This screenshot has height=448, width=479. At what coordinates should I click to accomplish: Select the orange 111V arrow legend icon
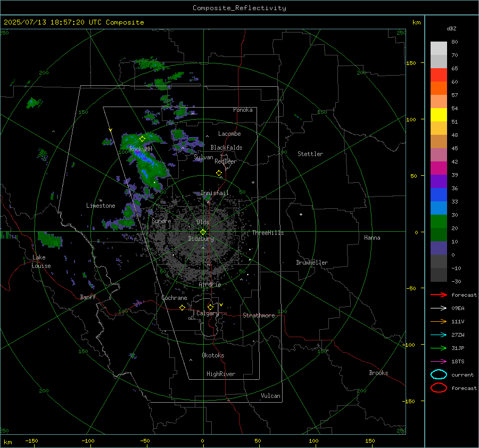439,321
